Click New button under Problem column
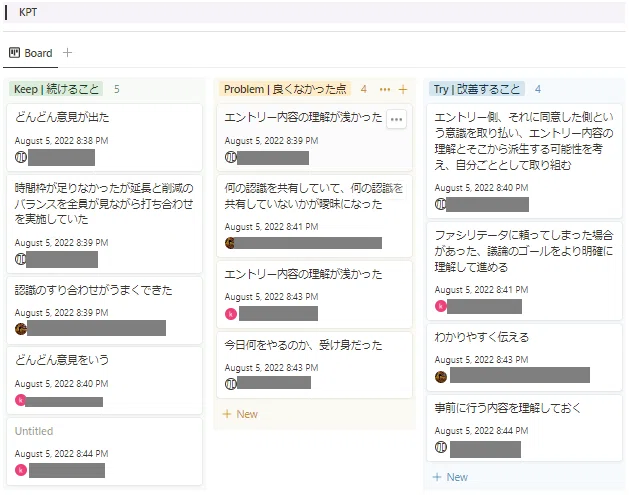Viewport: 629px width, 495px height. [x=240, y=414]
